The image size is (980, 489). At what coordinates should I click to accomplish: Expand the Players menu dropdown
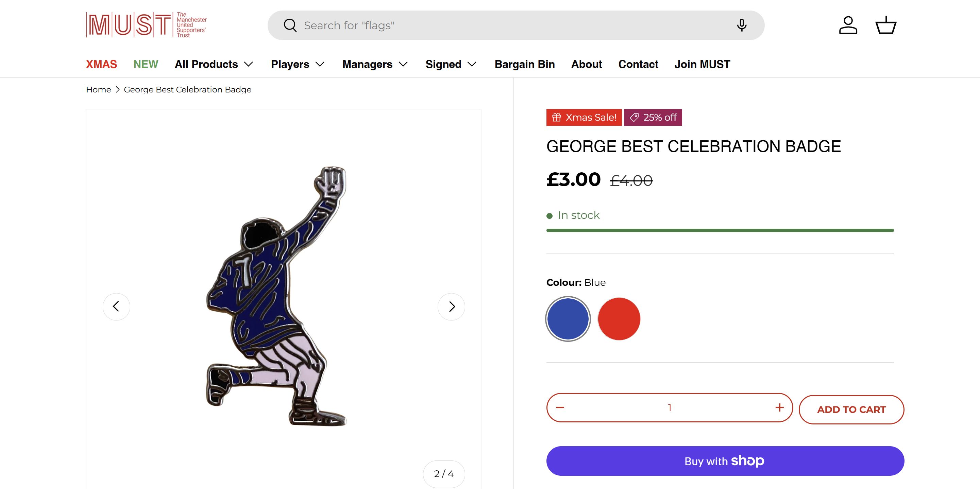click(x=298, y=64)
